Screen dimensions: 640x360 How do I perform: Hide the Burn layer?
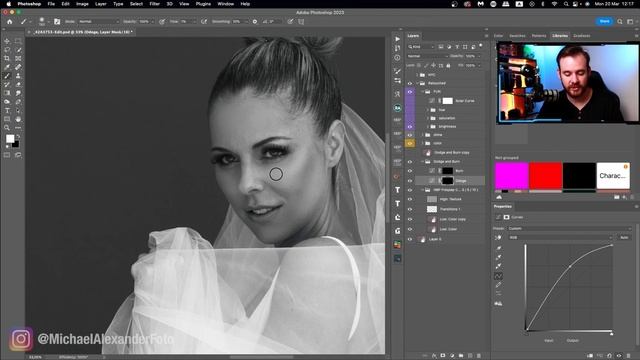pyautogui.click(x=410, y=171)
